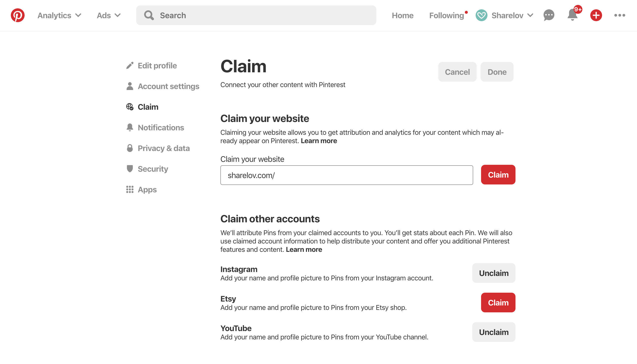The image size is (637, 364).
Task: Open the Analytics dropdown menu
Action: coord(59,15)
